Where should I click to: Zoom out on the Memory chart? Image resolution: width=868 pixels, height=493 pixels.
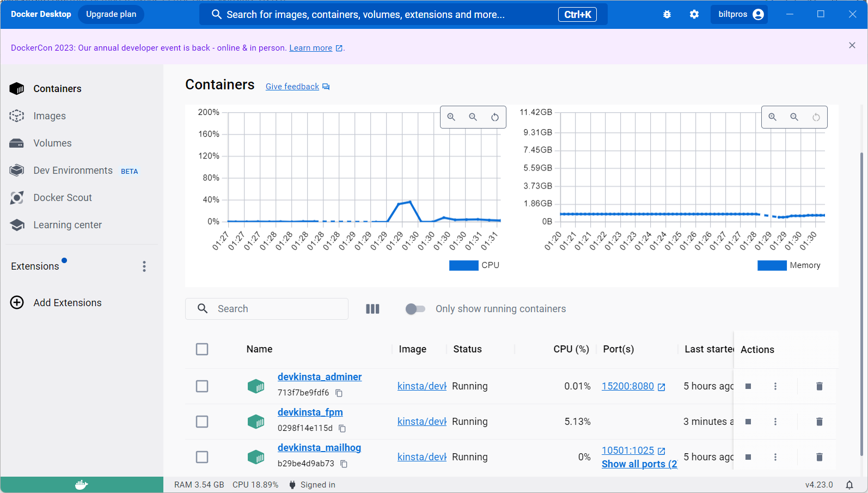pos(794,117)
